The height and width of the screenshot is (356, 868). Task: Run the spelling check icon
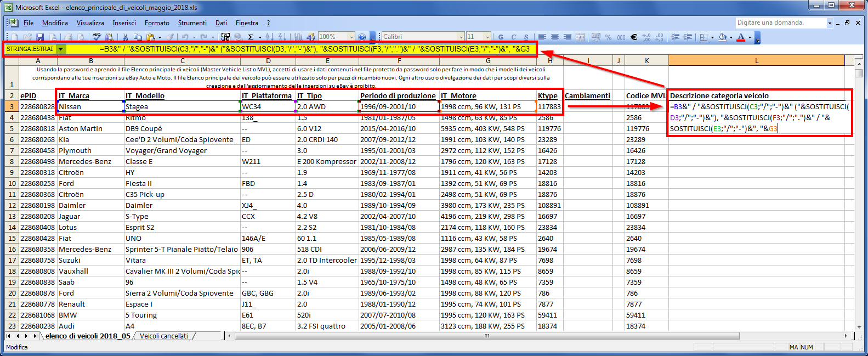click(97, 37)
